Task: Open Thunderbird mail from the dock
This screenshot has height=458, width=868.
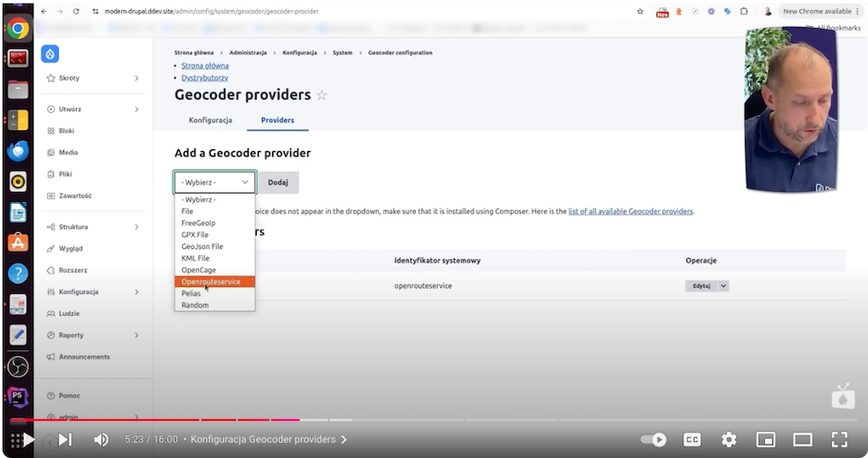Action: [x=18, y=151]
